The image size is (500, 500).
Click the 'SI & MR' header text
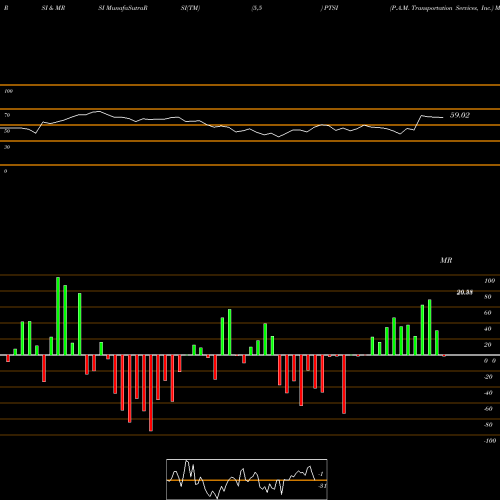click(53, 8)
